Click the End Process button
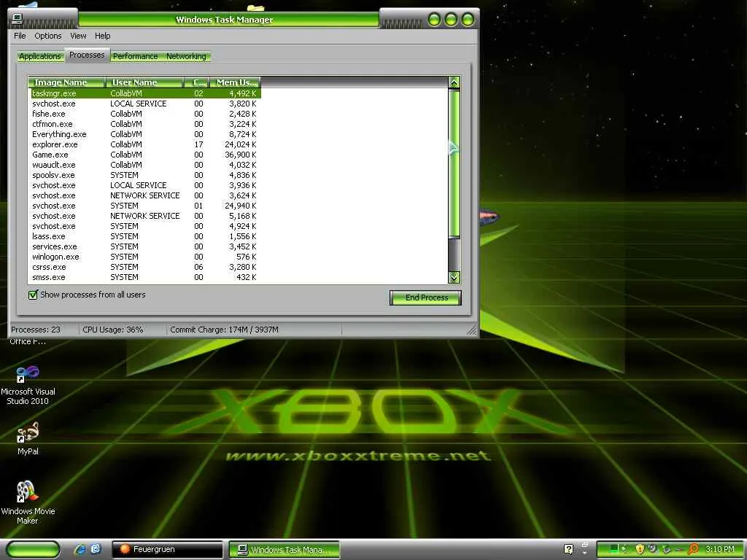 (x=425, y=297)
